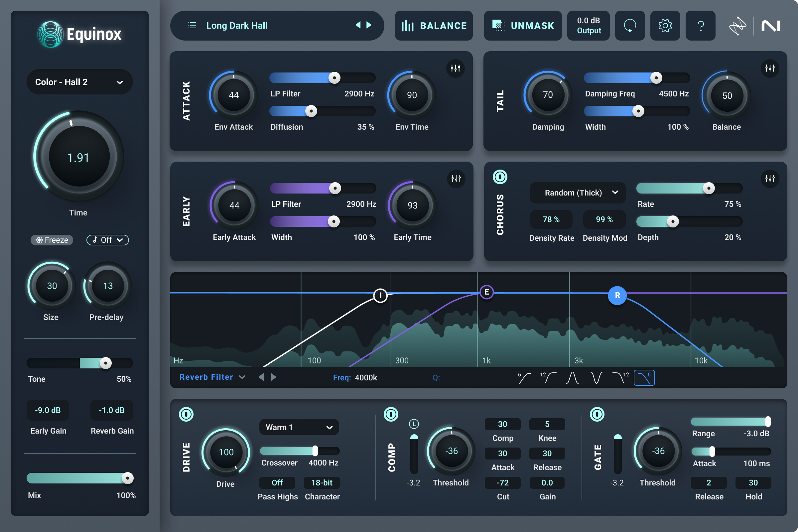This screenshot has width=798, height=532.
Task: Select the I filter node on graph
Action: pyautogui.click(x=380, y=296)
